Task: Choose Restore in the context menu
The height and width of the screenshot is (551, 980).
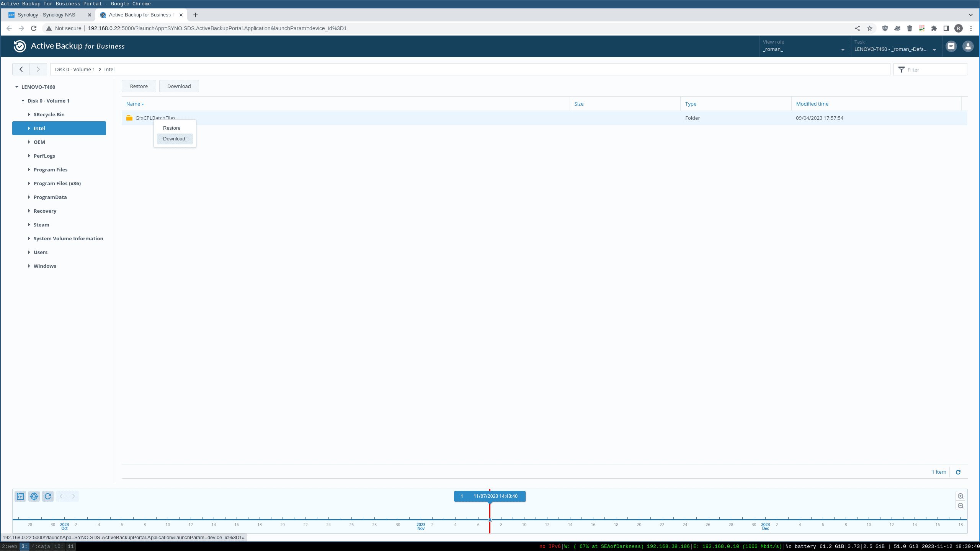Action: point(175,128)
